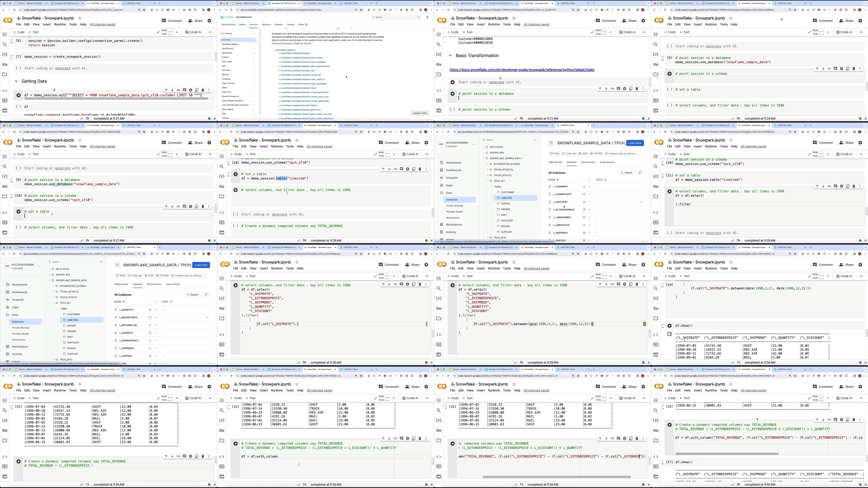Open the more options dots on the L_RECEIPTDATE row
868x488 pixels.
207,317
